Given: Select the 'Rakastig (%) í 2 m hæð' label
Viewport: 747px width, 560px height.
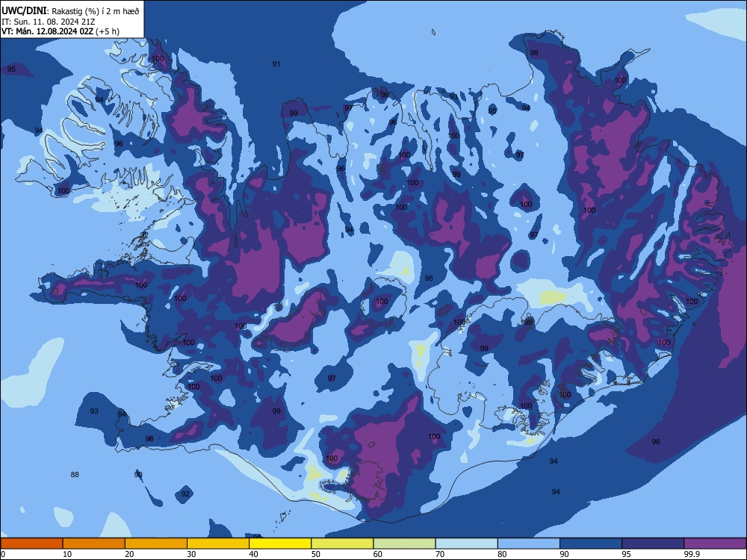Looking at the screenshot, I should click(96, 11).
